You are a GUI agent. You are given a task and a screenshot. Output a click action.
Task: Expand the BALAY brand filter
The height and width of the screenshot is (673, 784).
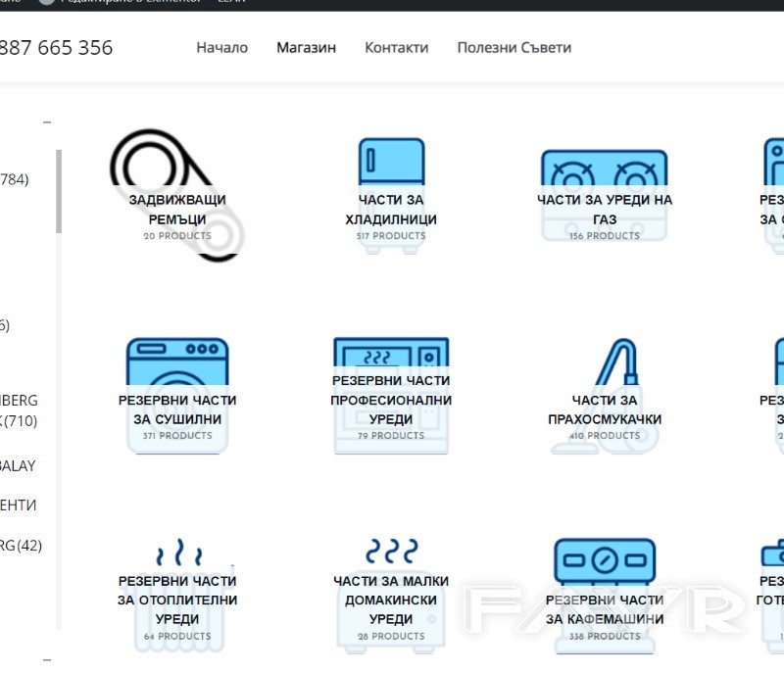point(22,465)
